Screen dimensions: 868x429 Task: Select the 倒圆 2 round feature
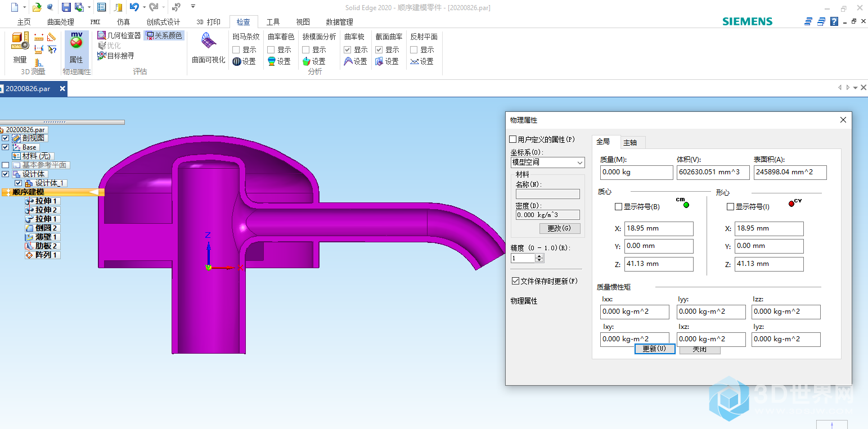(43, 228)
